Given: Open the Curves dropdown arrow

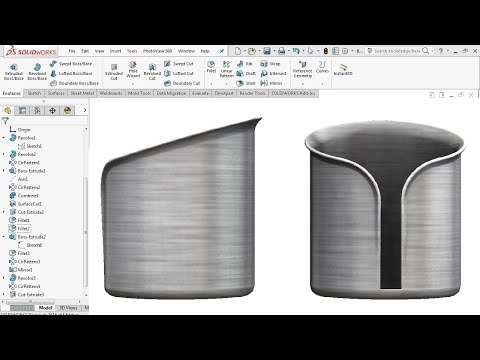Looking at the screenshot, I should point(322,84).
